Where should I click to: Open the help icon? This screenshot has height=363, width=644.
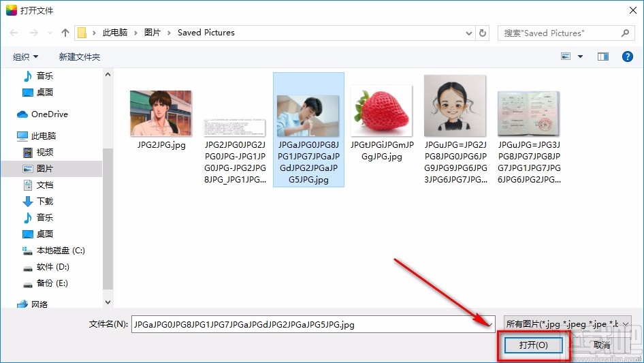click(627, 57)
